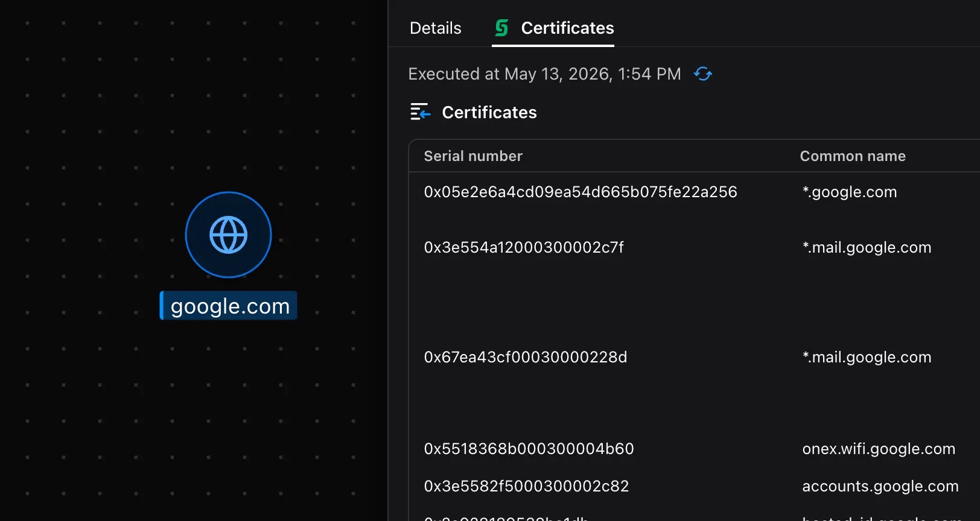This screenshot has height=521, width=980.
Task: Sort by the Common name column header
Action: click(x=853, y=156)
